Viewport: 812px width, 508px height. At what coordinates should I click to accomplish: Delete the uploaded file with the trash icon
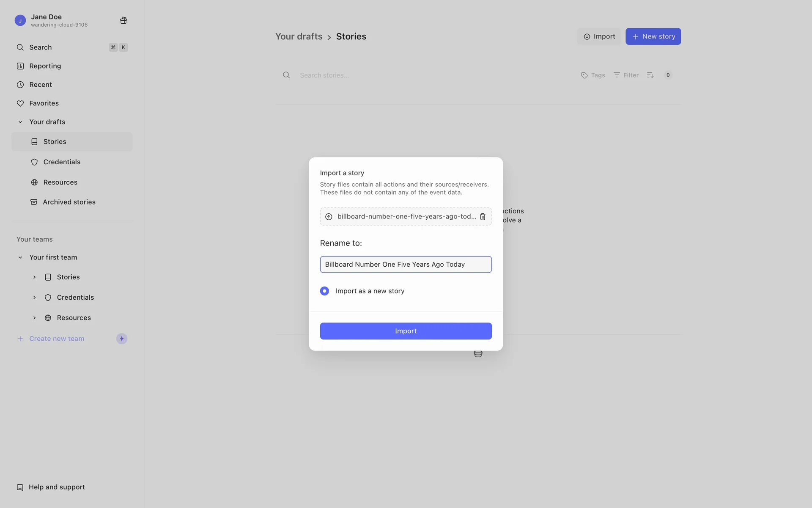point(483,217)
